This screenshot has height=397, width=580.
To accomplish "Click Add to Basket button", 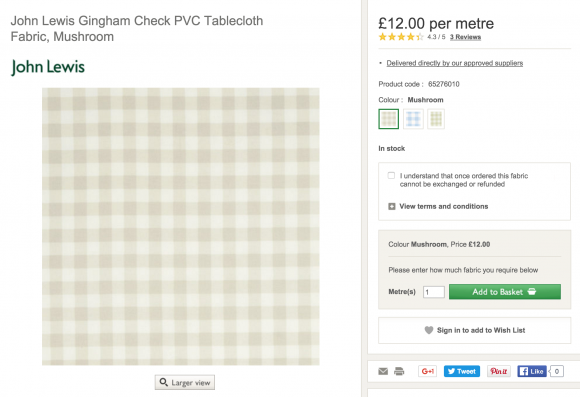I will [x=505, y=292].
